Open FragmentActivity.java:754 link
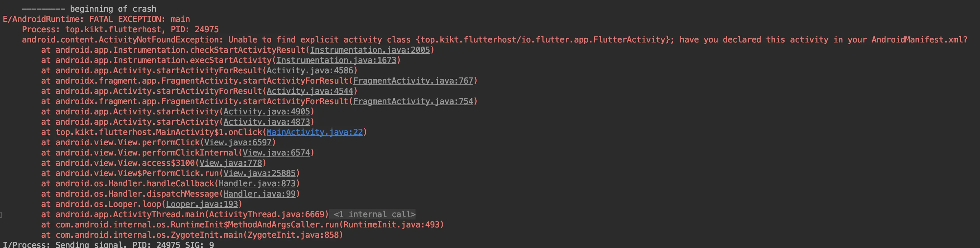980x248 pixels. coord(413,101)
